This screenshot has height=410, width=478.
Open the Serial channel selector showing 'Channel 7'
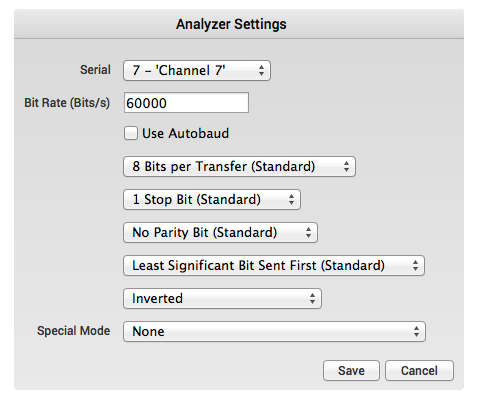pyautogui.click(x=197, y=70)
